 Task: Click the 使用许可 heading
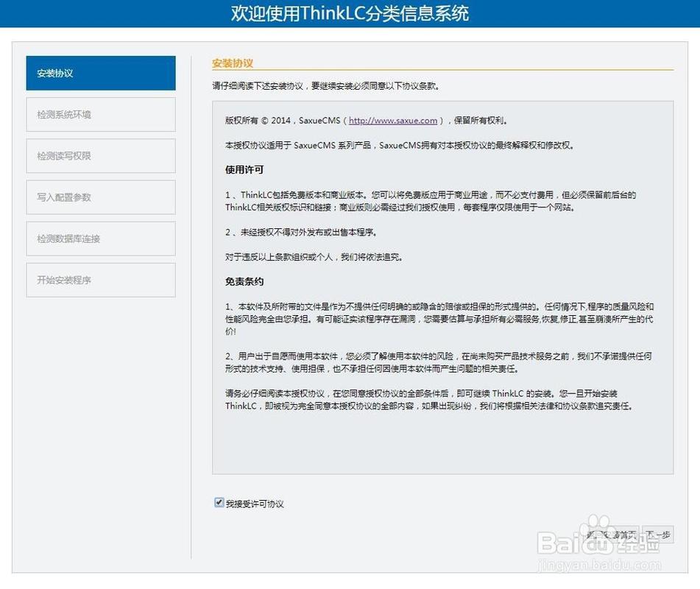244,169
